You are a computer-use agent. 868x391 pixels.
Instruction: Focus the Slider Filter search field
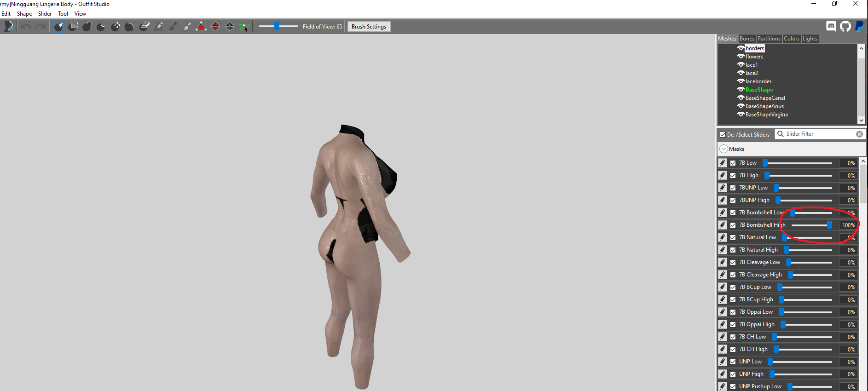tap(820, 134)
